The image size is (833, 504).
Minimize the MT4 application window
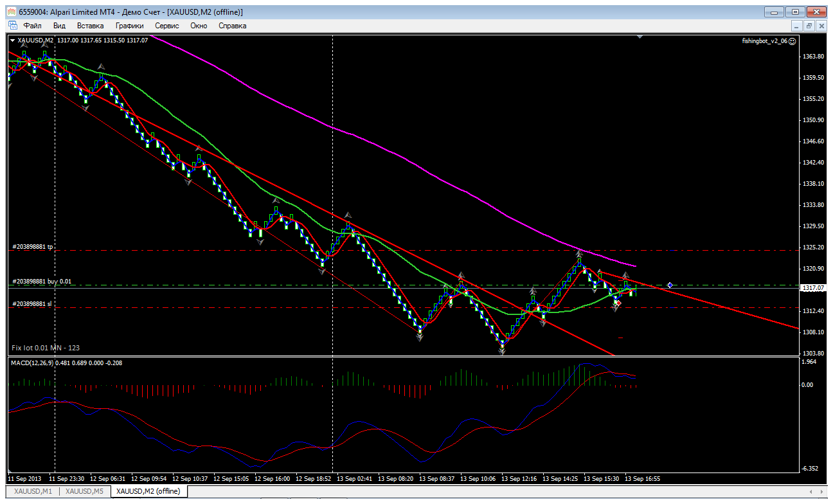click(x=775, y=12)
